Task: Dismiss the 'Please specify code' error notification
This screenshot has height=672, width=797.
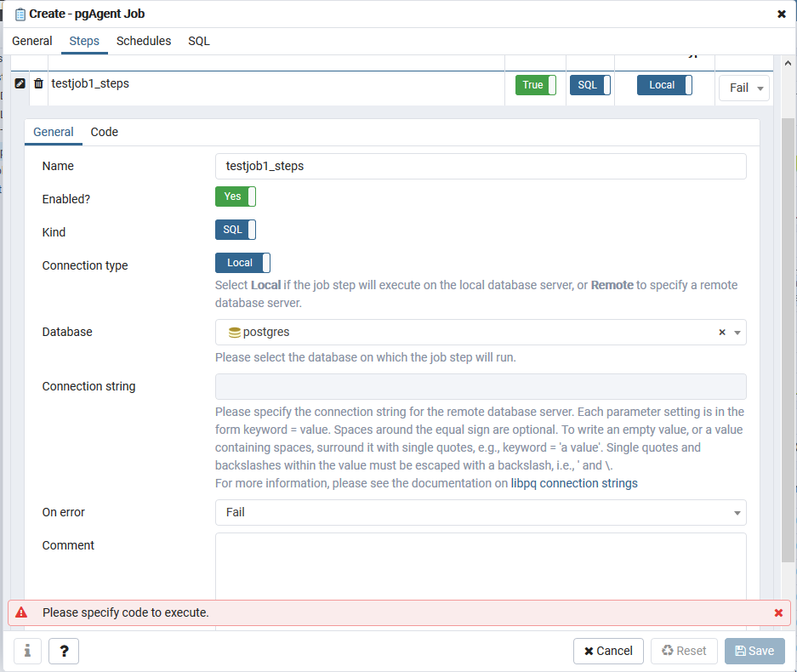Action: tap(778, 612)
